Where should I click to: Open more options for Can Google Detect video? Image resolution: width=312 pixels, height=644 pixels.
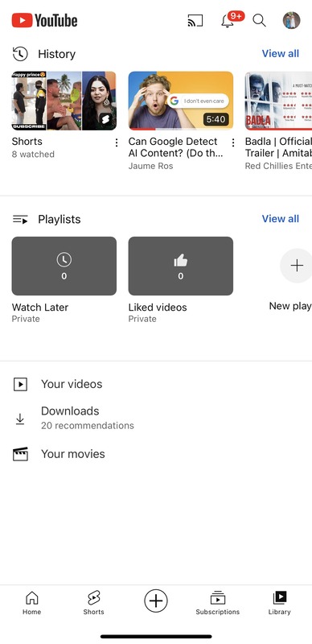pos(233,142)
